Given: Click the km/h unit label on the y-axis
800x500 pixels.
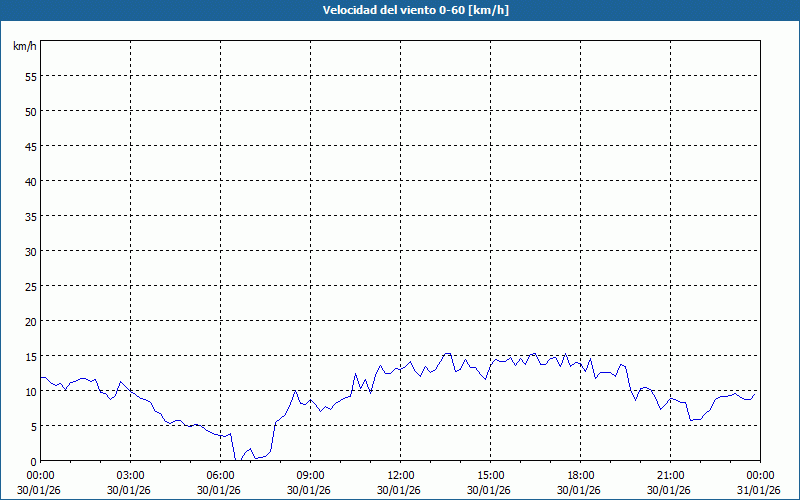Looking at the screenshot, I should pyautogui.click(x=24, y=47).
